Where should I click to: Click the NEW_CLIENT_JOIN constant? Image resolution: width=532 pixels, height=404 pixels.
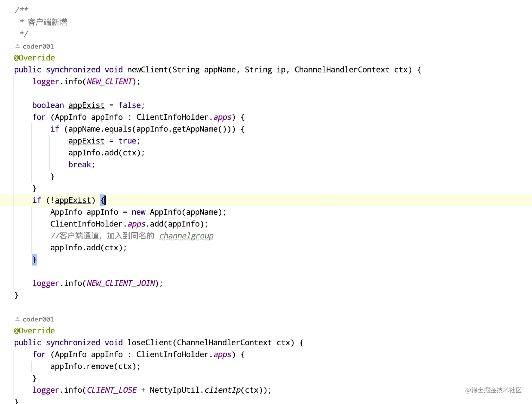tap(121, 283)
